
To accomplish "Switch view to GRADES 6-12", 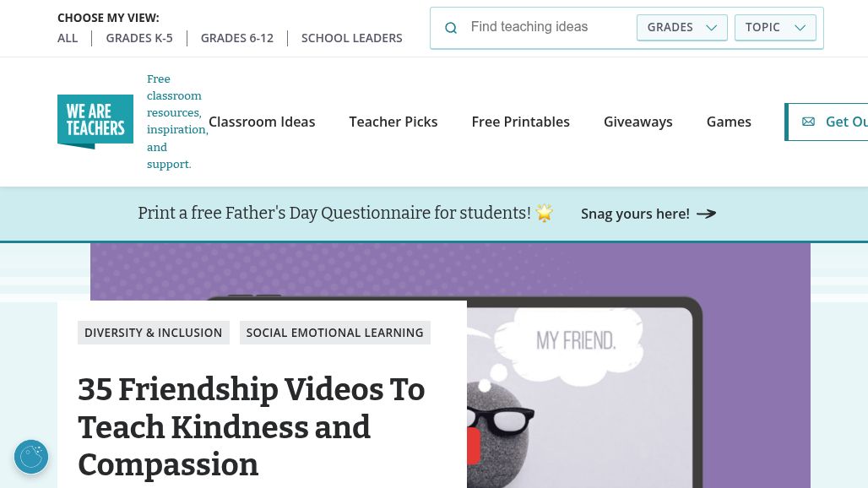I will click(237, 38).
